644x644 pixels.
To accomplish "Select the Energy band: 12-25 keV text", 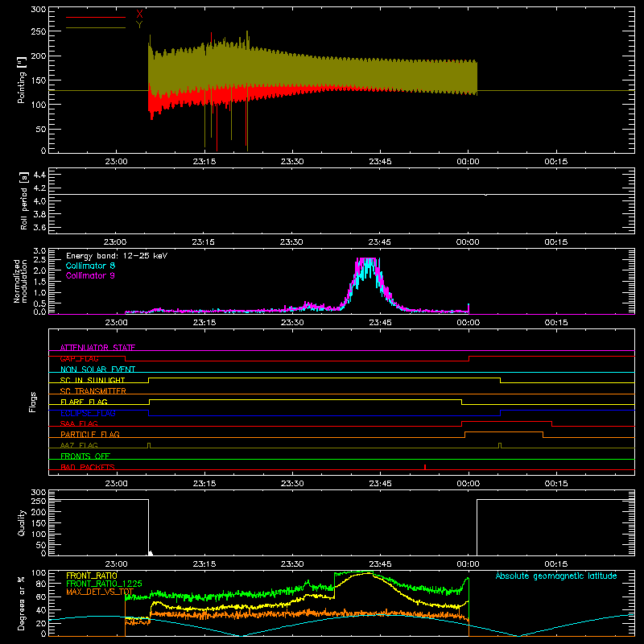I will [117, 256].
